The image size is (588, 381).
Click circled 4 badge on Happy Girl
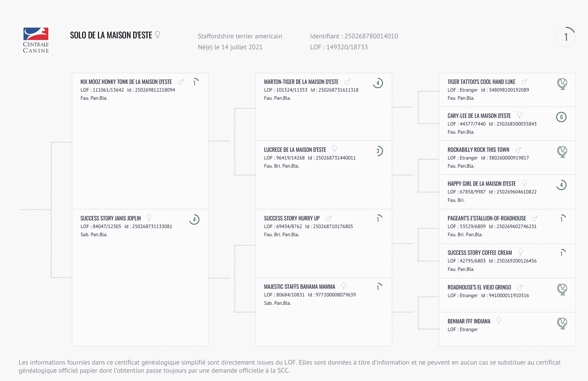tap(561, 185)
